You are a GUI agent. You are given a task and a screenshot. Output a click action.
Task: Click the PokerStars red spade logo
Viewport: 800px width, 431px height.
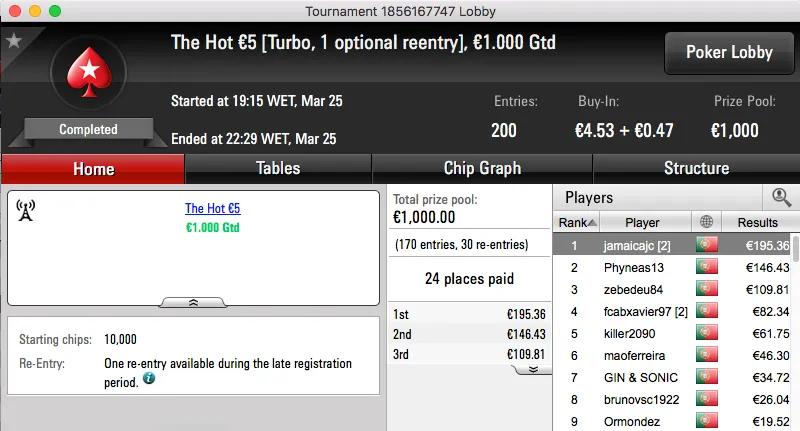[89, 77]
